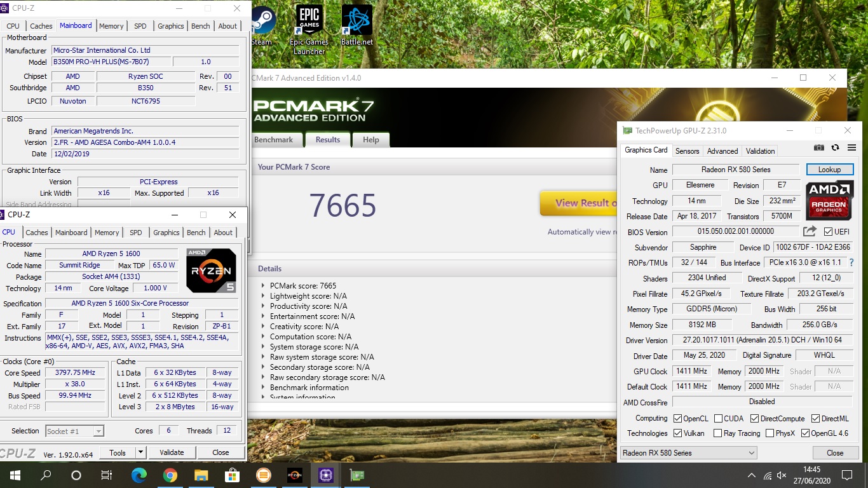Image resolution: width=868 pixels, height=488 pixels.
Task: Launch Microsoft Edge from the taskbar
Action: tap(139, 475)
